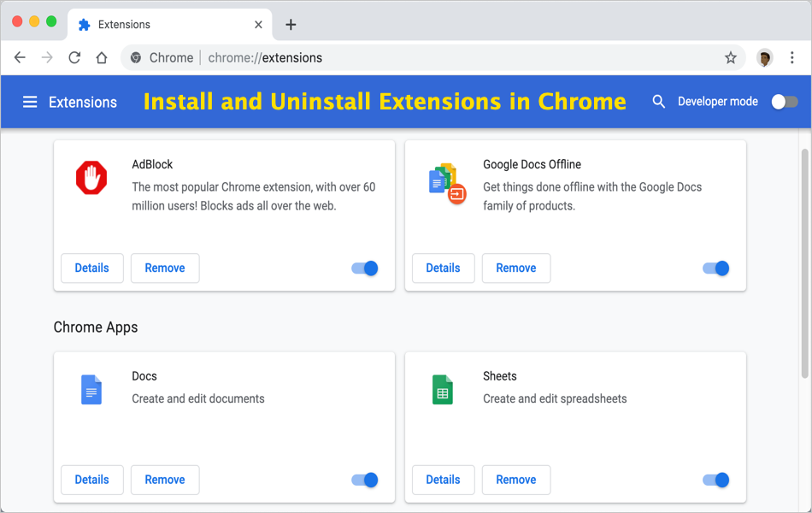The height and width of the screenshot is (513, 812).
Task: Remove Google Docs Offline
Action: click(516, 268)
